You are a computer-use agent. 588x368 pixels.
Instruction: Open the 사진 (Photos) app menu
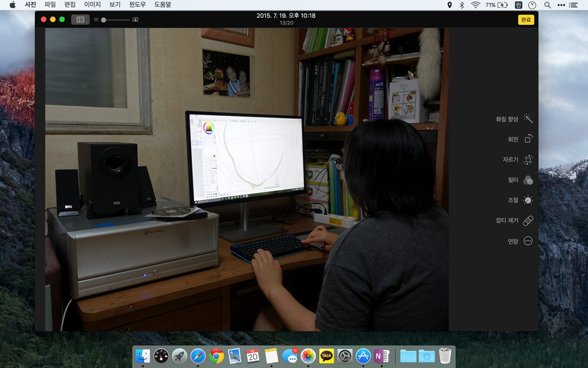[30, 4]
